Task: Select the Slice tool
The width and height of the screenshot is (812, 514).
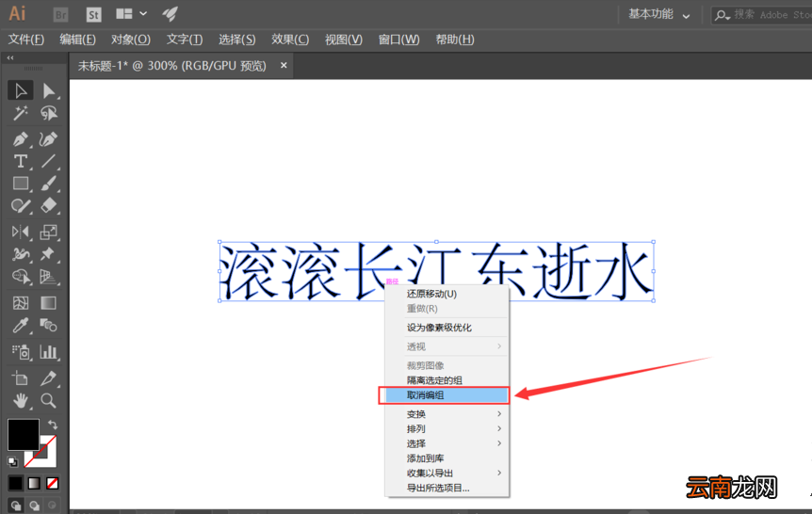Action: tap(49, 378)
